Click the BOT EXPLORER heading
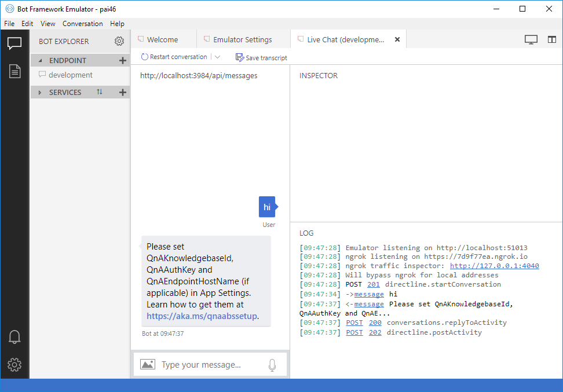Viewport: 563px width, 392px height. pyautogui.click(x=64, y=41)
